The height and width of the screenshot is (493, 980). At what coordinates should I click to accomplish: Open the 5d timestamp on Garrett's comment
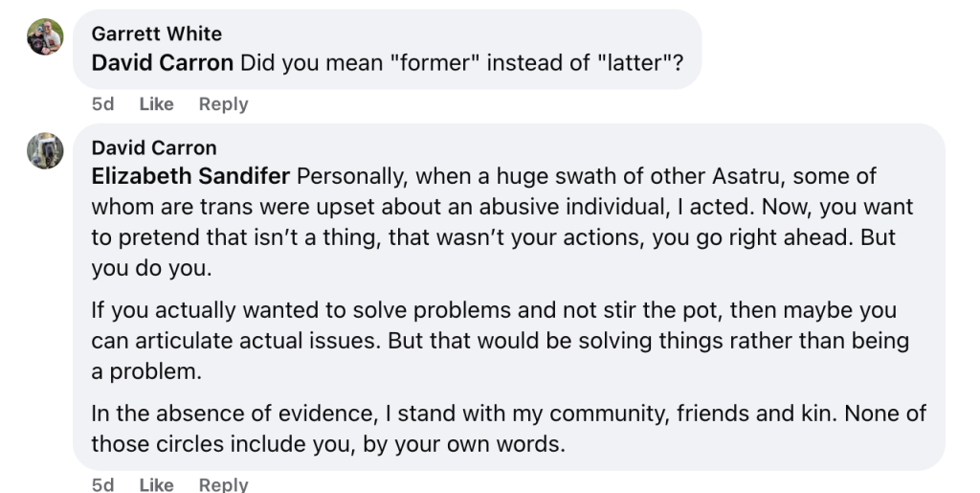[102, 104]
